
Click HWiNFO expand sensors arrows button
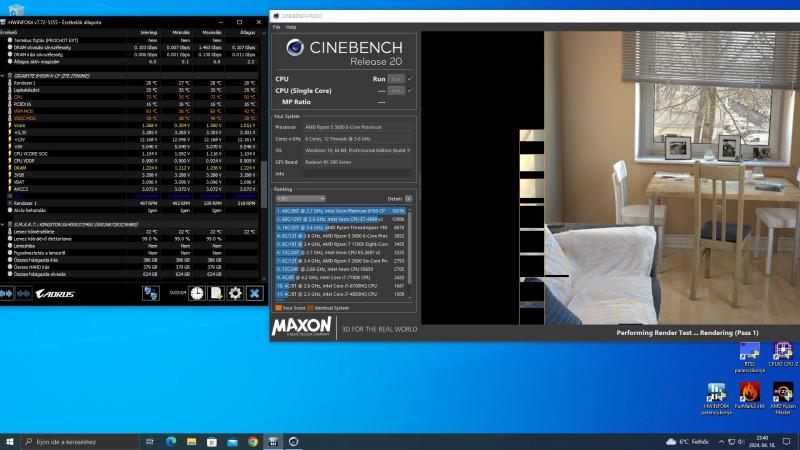(x=6, y=293)
